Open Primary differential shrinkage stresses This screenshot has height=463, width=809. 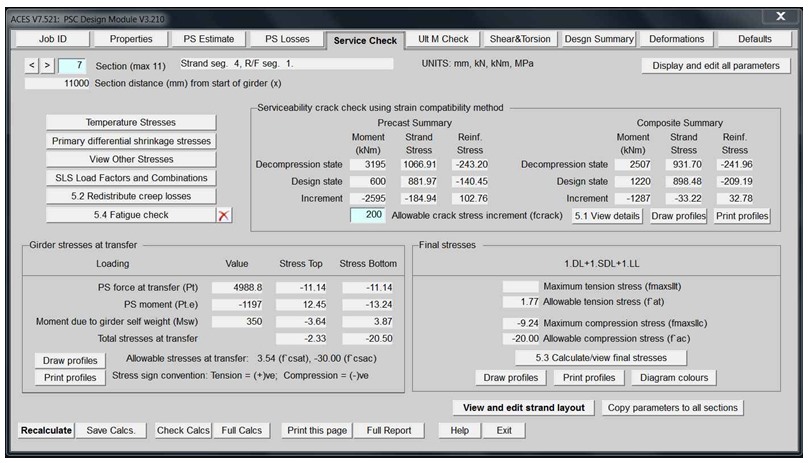click(130, 141)
